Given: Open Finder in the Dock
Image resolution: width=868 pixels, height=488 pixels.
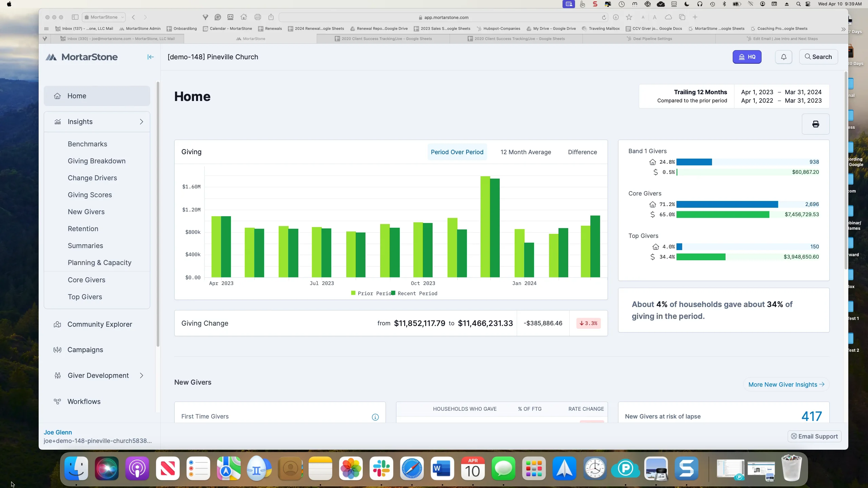Looking at the screenshot, I should (x=76, y=469).
